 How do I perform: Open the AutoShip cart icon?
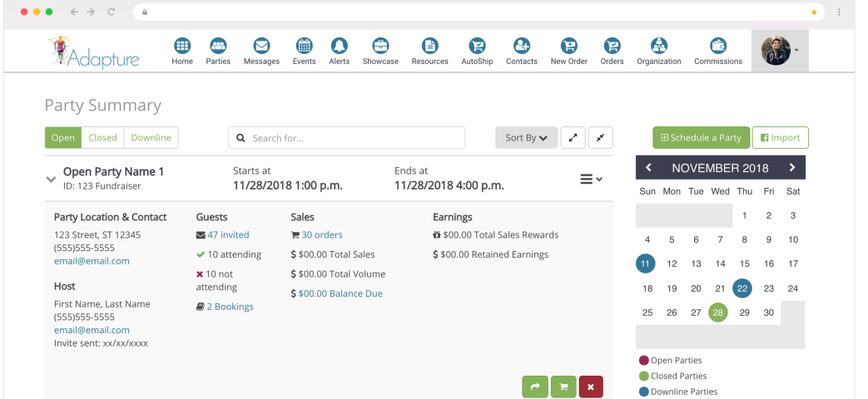[477, 47]
